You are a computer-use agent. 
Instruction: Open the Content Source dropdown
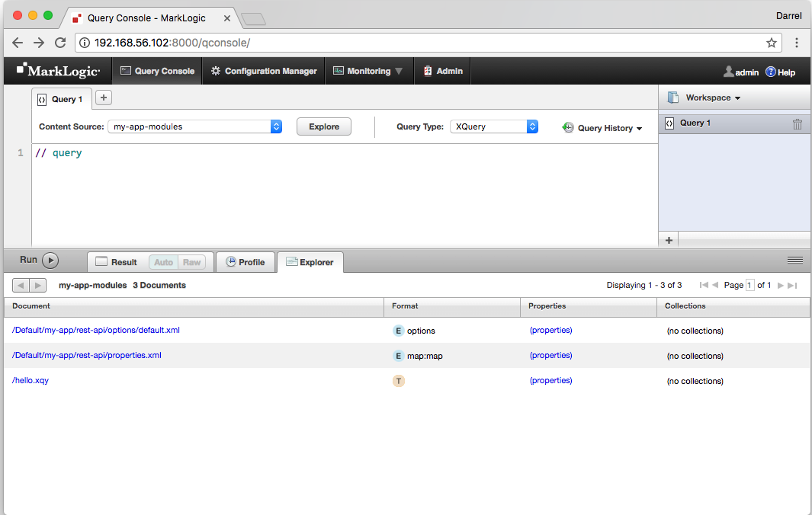194,127
